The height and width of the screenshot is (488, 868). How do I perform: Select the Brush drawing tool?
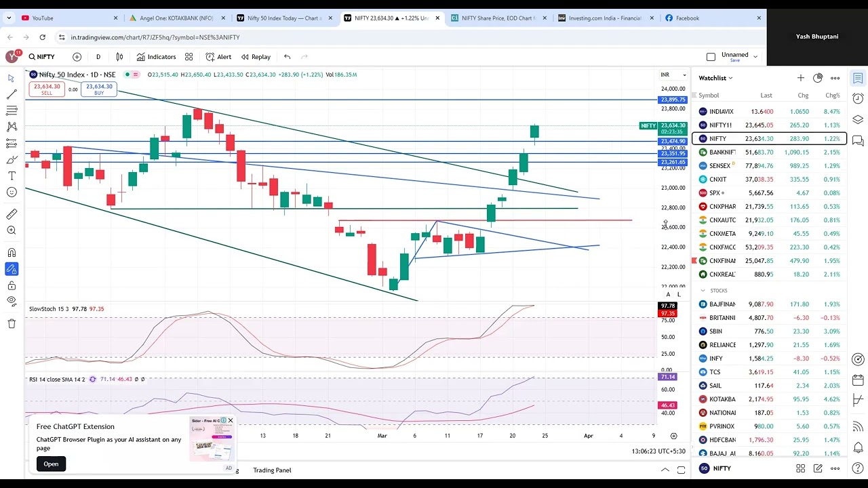click(12, 160)
